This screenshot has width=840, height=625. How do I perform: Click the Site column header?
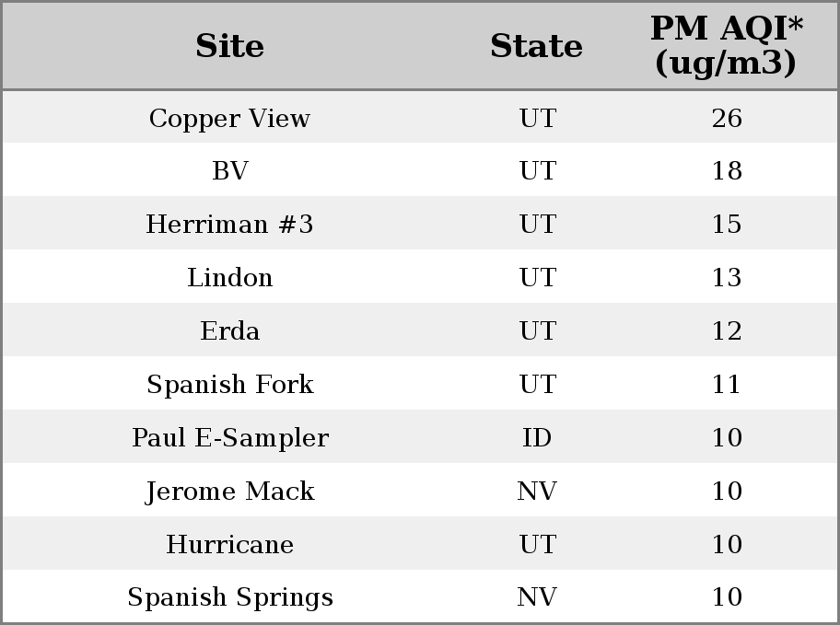229,46
